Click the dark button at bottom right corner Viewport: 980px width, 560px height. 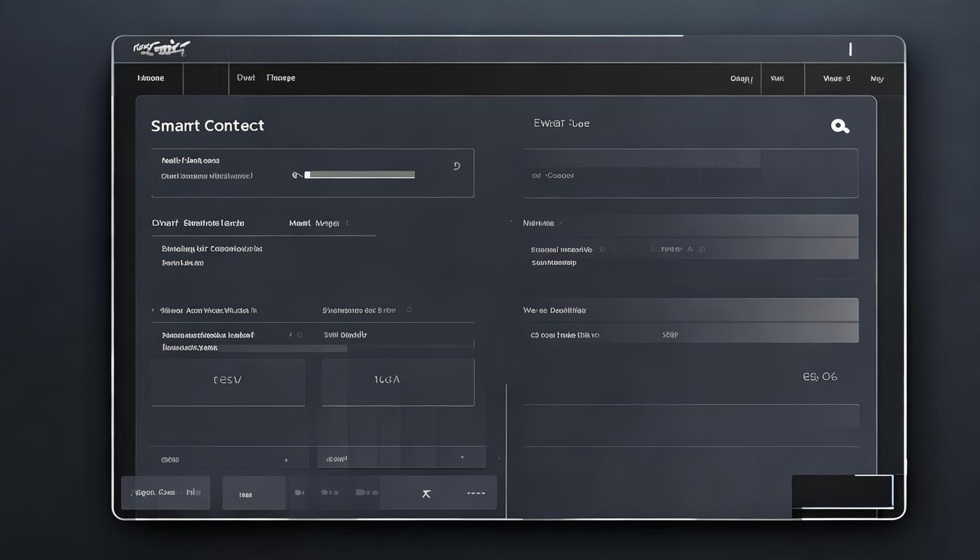pos(842,491)
